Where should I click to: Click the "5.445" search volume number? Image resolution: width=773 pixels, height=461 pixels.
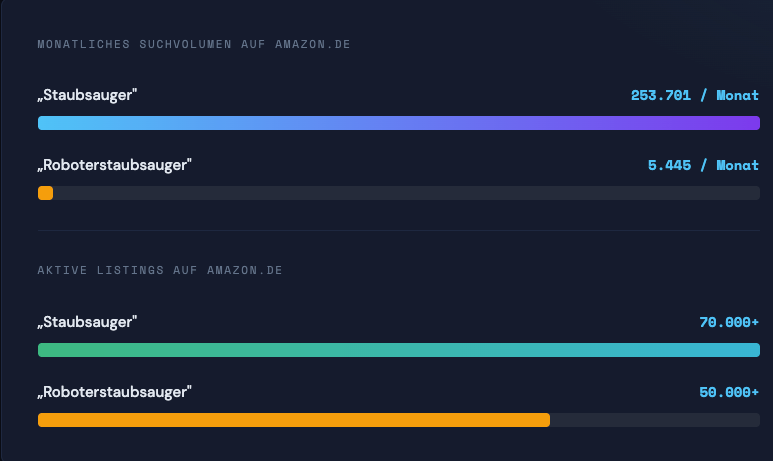[x=669, y=165]
